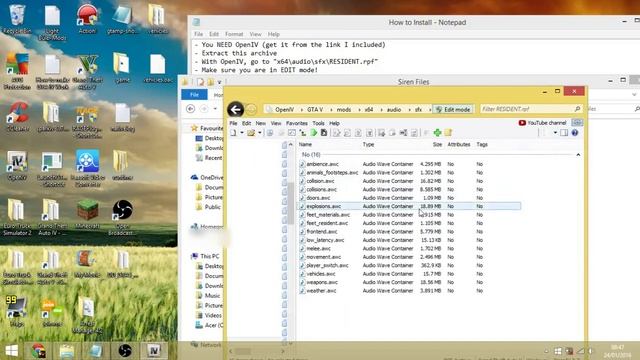Open the File tab in Siren Files

194,95
